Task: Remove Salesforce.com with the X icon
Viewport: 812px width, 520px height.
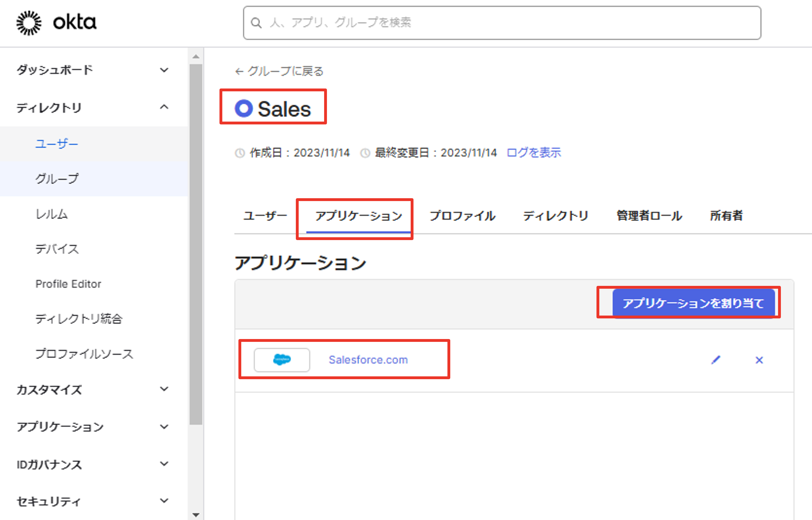Action: (x=759, y=360)
